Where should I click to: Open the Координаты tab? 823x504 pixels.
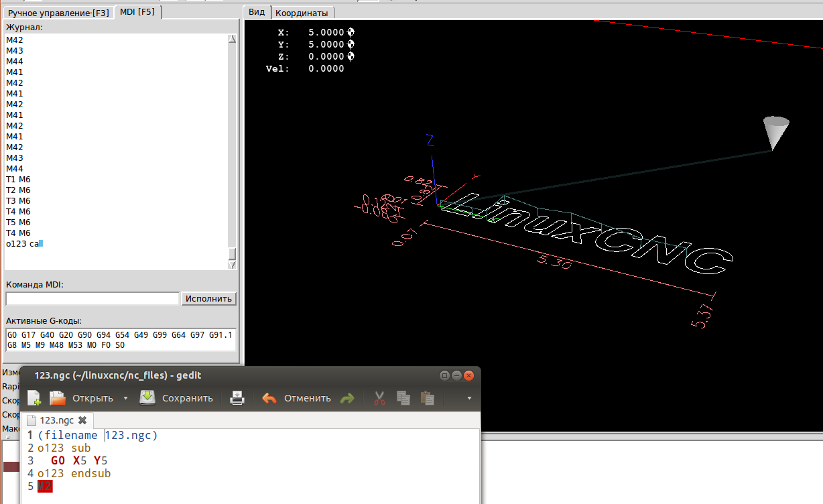click(302, 13)
